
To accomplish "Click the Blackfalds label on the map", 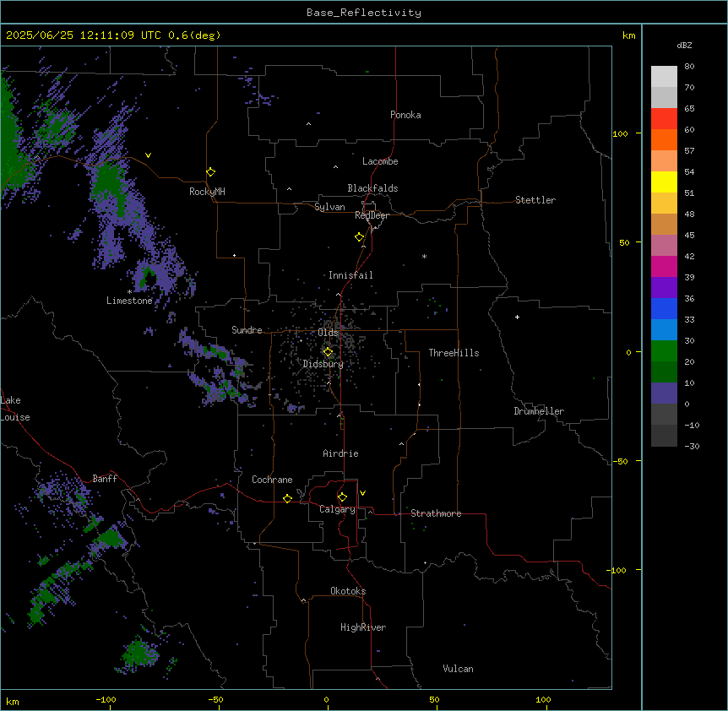I will [x=372, y=188].
